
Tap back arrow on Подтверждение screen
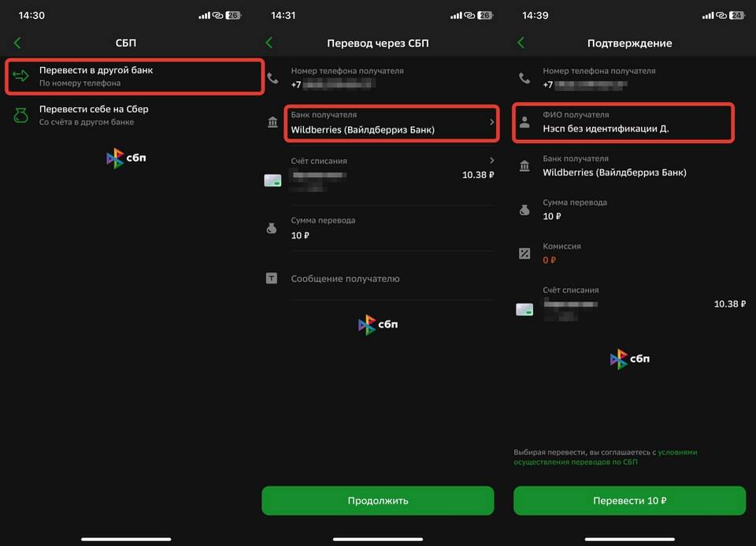(x=521, y=43)
